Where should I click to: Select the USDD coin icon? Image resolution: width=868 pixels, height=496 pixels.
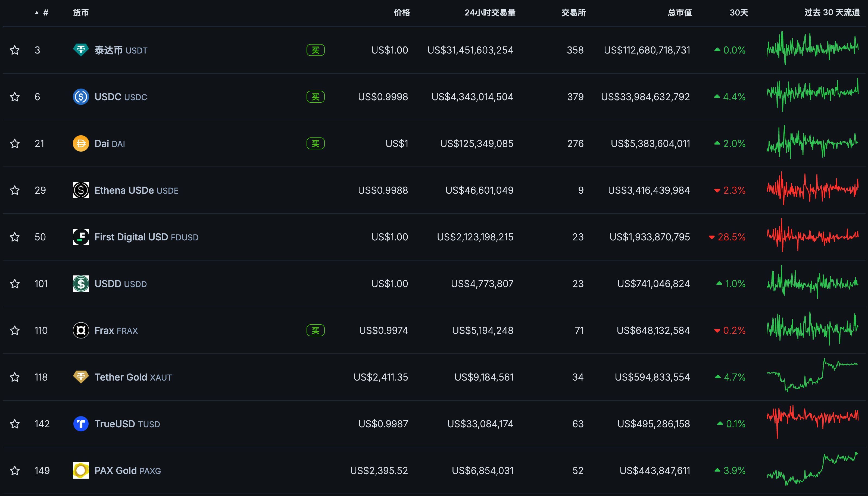coord(81,283)
